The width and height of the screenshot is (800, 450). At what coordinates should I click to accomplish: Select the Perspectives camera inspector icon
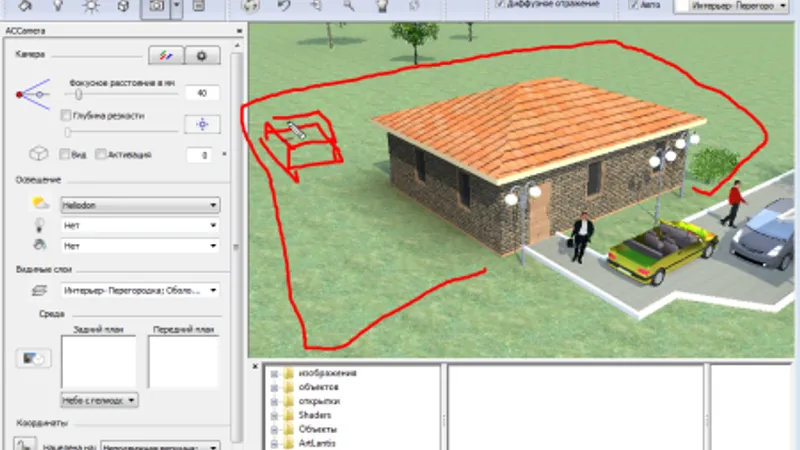[x=156, y=7]
